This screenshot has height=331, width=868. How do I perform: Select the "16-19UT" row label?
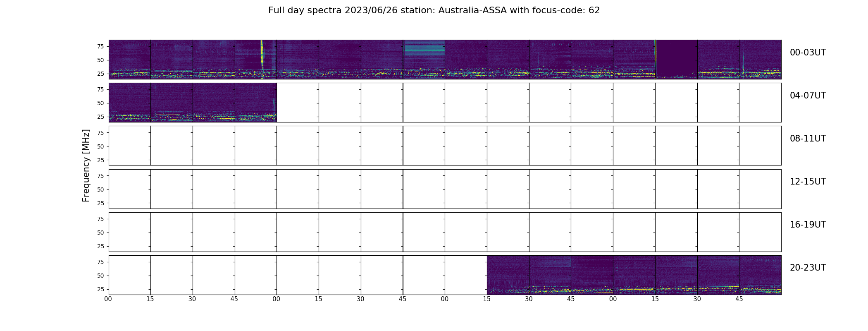[808, 225]
